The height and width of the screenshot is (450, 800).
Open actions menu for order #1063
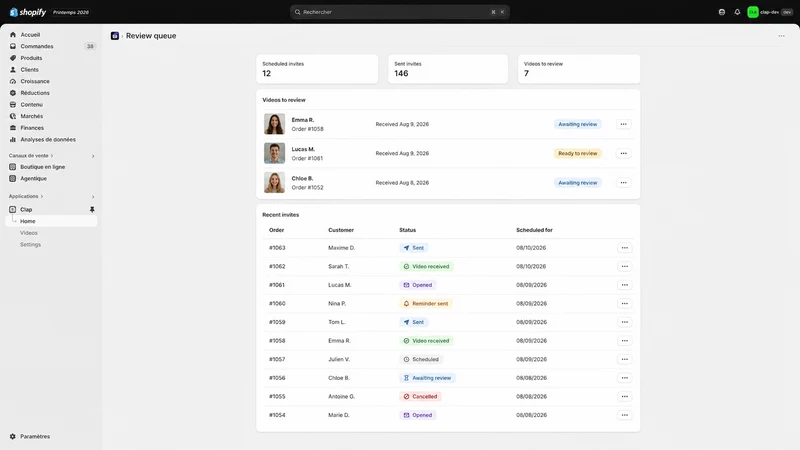pyautogui.click(x=624, y=247)
